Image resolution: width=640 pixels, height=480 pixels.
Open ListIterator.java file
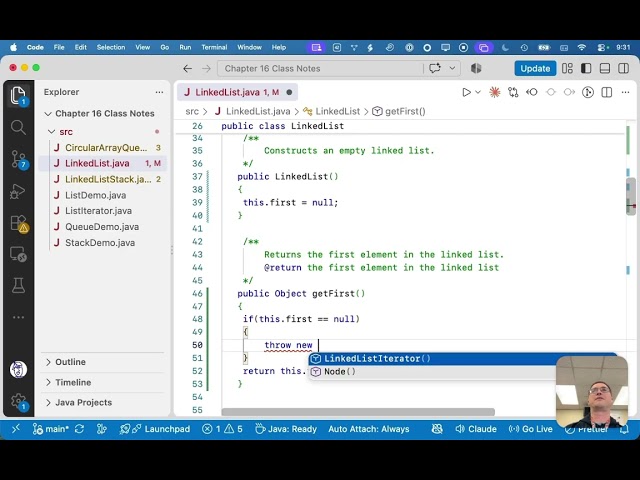[x=98, y=211]
